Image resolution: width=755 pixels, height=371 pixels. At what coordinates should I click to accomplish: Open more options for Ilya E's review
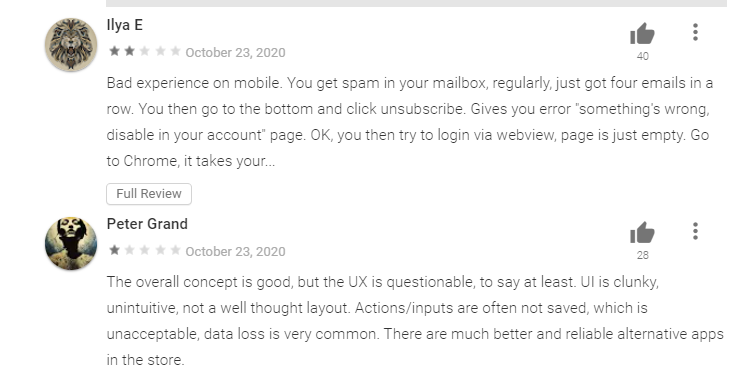click(x=695, y=32)
